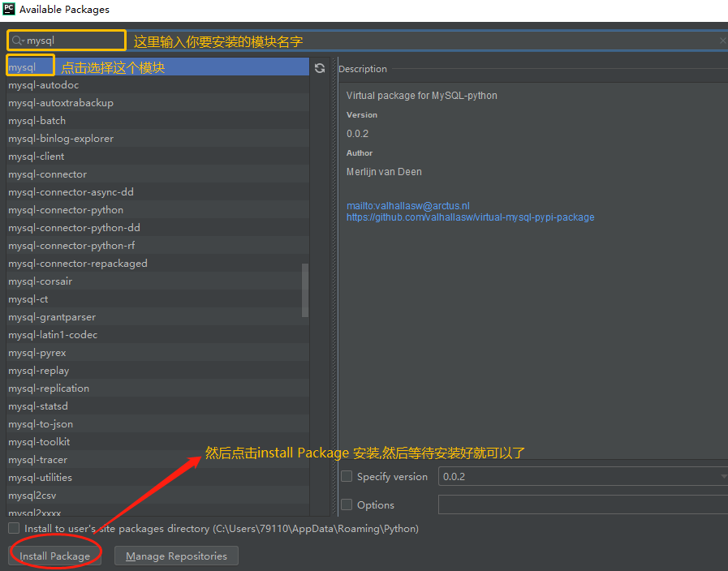This screenshot has width=728, height=571.
Task: Click the Manage Repositories button
Action: (176, 556)
